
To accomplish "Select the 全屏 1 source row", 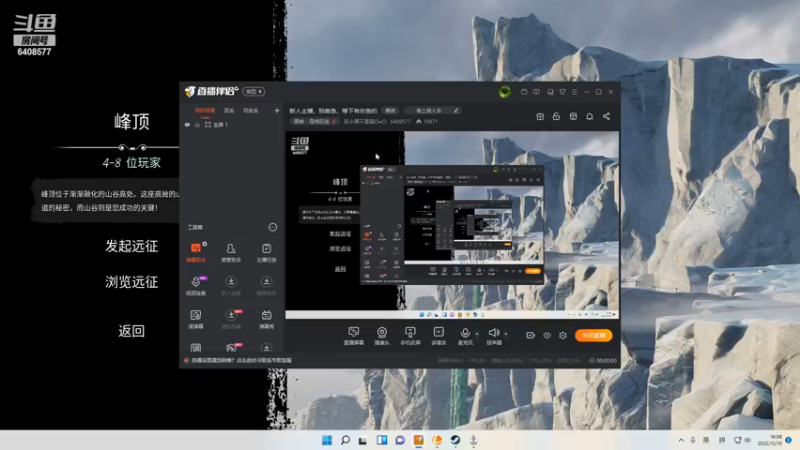I will click(232, 124).
